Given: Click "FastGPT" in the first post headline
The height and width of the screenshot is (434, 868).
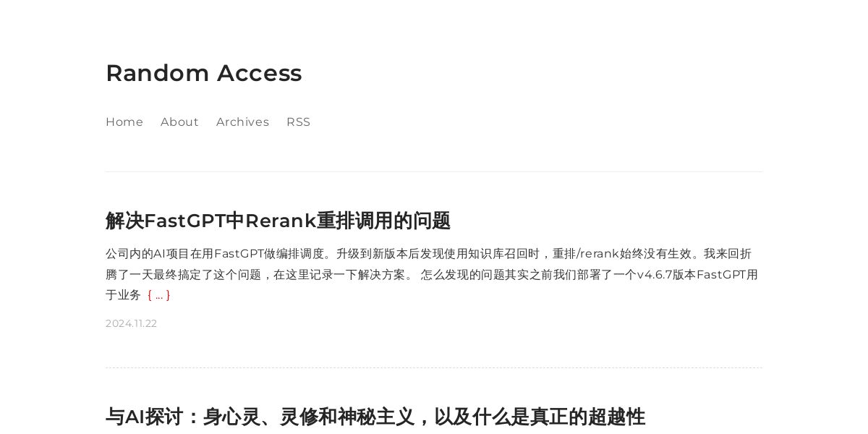Looking at the screenshot, I should coord(184,221).
